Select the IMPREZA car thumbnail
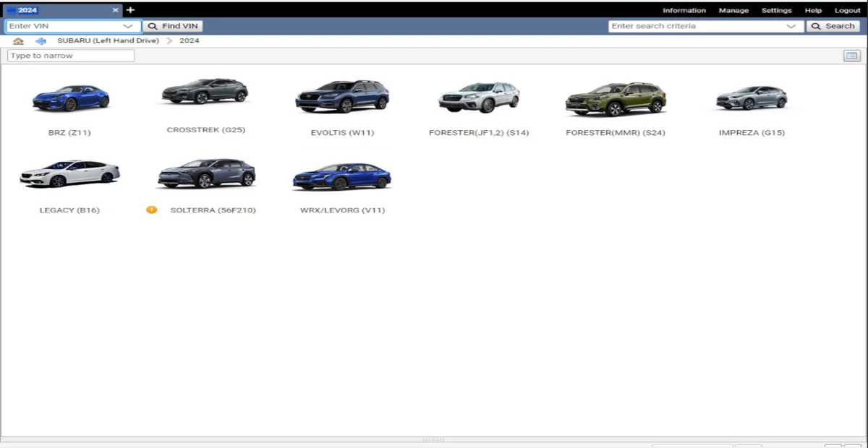Viewport: 868px width, 448px height. [752, 98]
